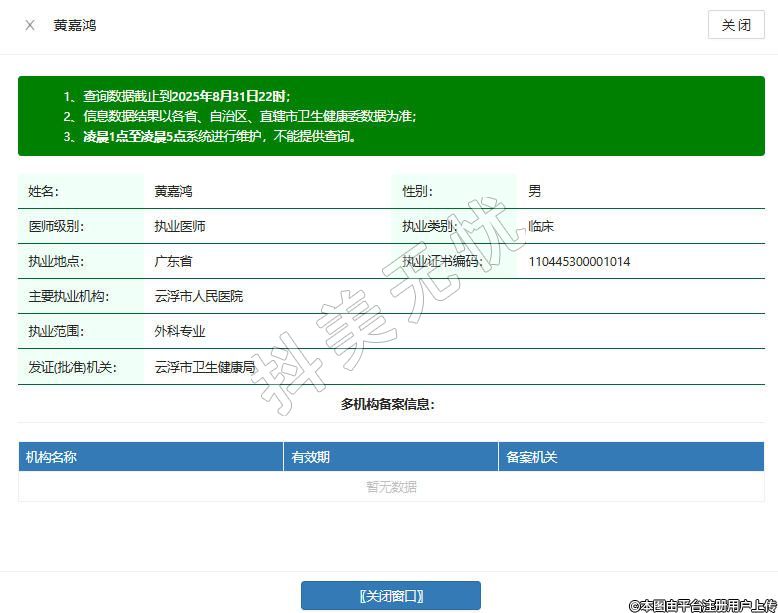This screenshot has height=613, width=778.
Task: Click the 云浮市人民医院 institution value
Action: 198,297
